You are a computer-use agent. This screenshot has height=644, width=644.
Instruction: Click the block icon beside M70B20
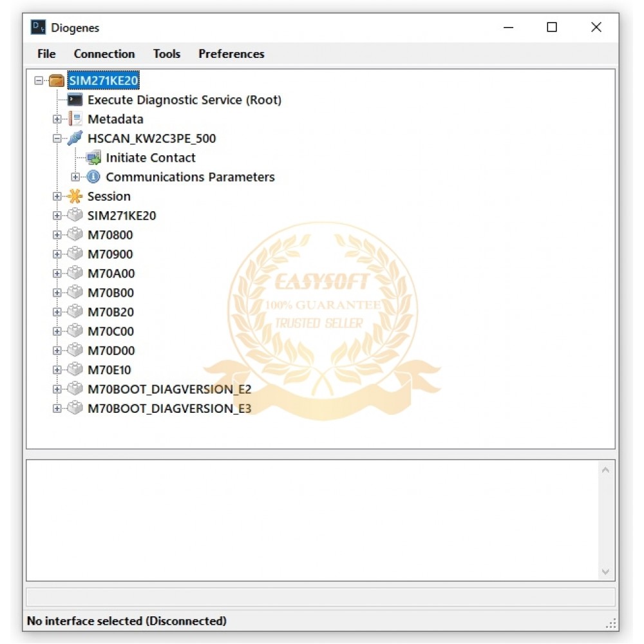[x=75, y=312]
